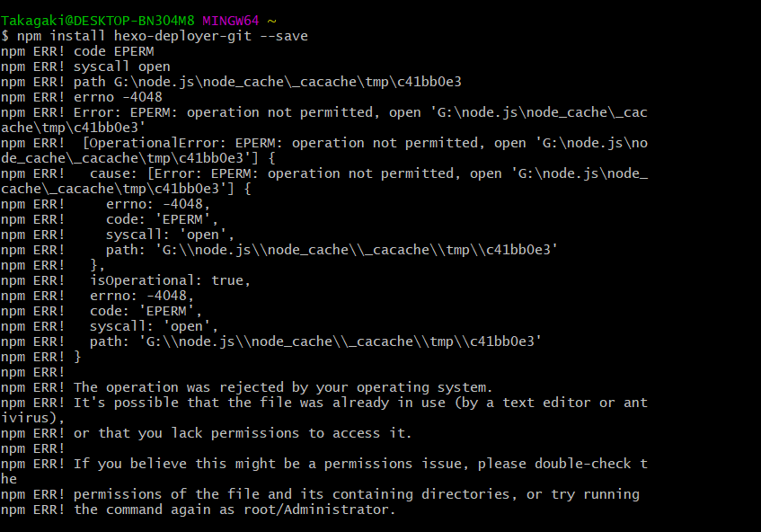Click the 'cause: [Error: EPERM' line
This screenshot has height=532, width=761.
pos(324,173)
